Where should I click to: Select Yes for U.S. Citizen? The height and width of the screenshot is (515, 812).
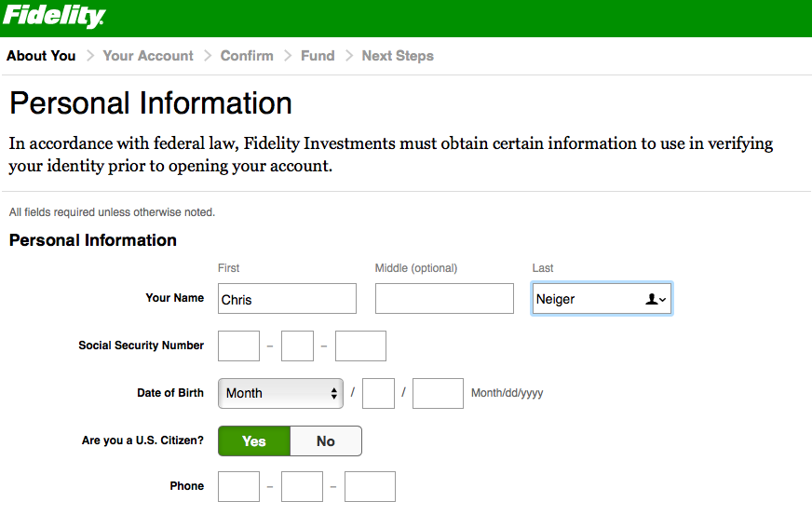[x=254, y=441]
